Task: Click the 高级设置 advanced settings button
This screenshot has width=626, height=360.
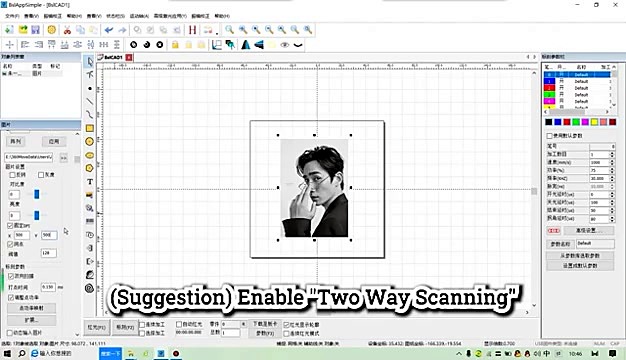Action: (x=588, y=230)
